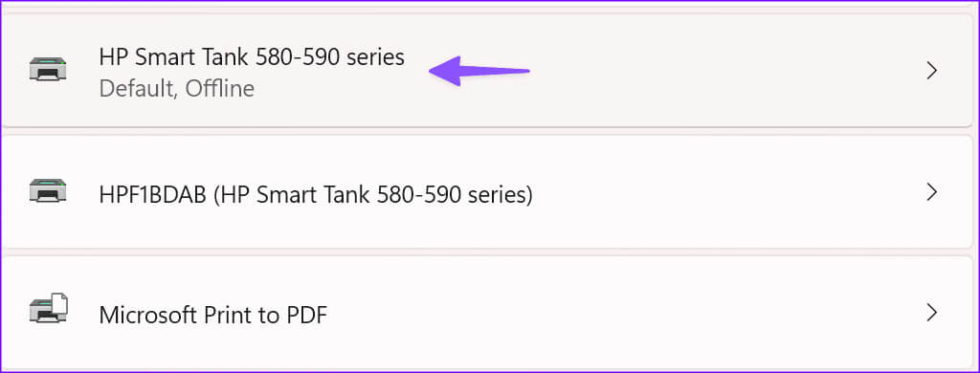Click the "Default" word in the printer status

[138, 89]
